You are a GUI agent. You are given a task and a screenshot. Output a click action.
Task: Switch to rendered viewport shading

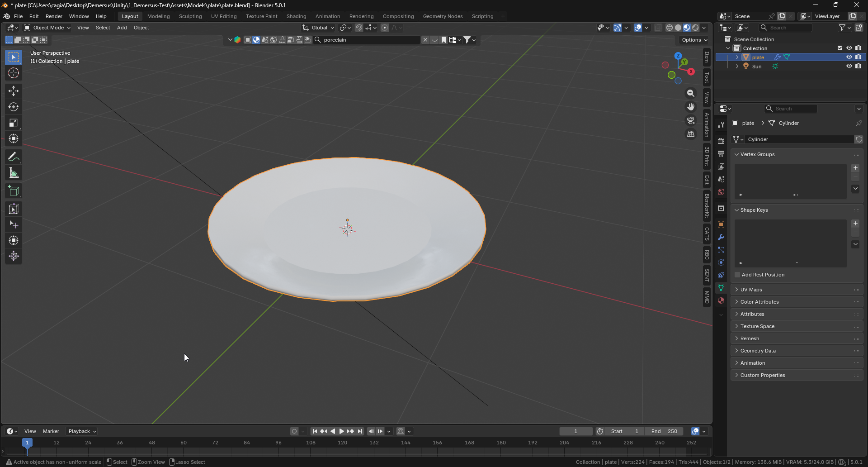pos(695,28)
